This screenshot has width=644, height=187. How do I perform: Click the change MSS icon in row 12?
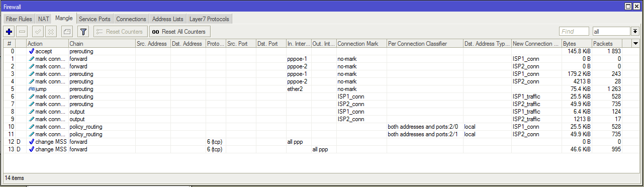pos(32,142)
